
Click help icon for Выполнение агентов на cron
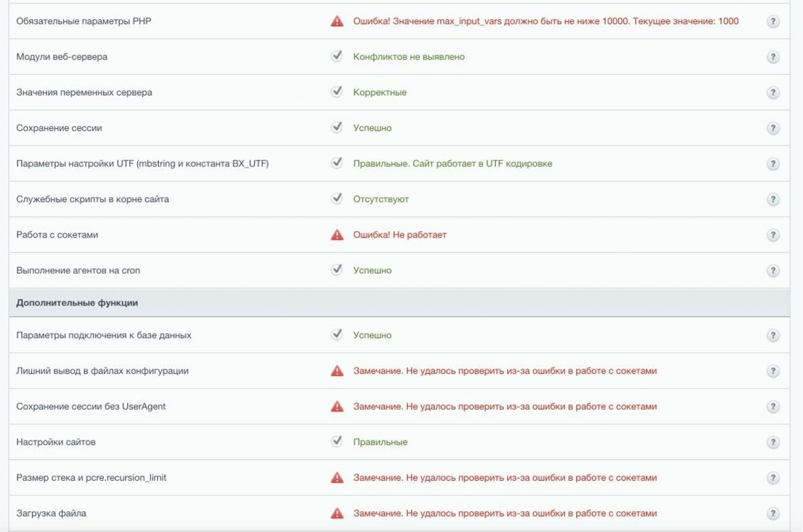click(x=773, y=271)
